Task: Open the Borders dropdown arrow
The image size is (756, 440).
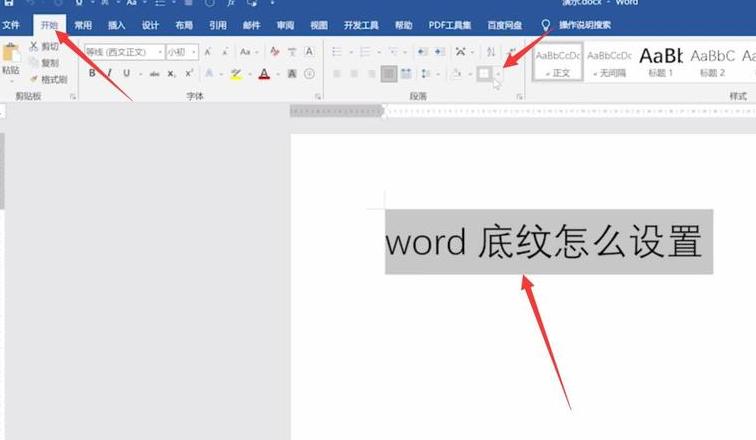Action: 498,74
